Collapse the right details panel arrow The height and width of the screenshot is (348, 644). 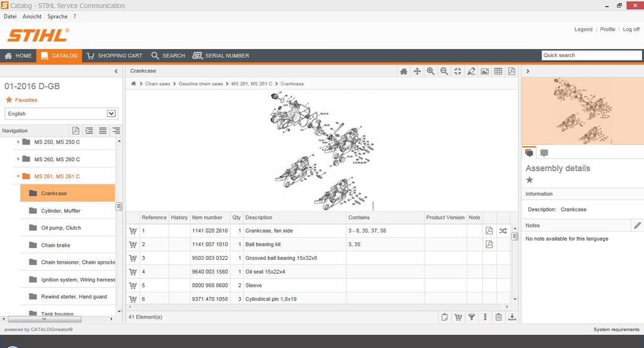[528, 71]
